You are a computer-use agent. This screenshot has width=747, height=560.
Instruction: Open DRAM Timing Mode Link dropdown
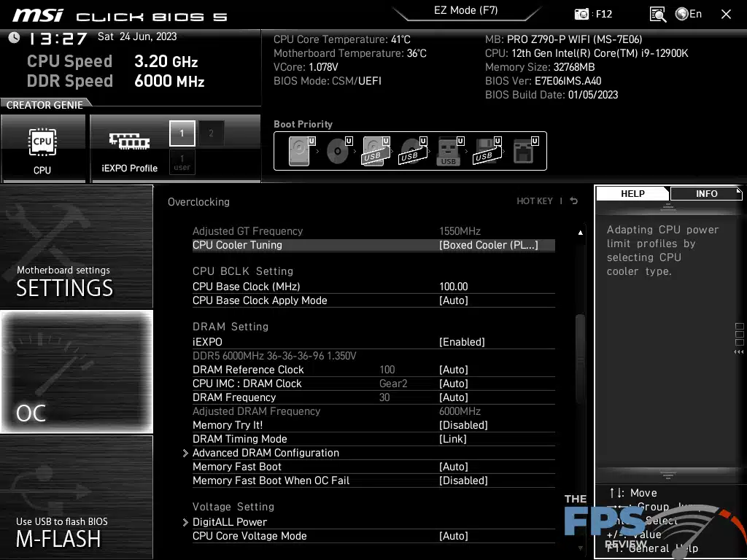pyautogui.click(x=452, y=438)
